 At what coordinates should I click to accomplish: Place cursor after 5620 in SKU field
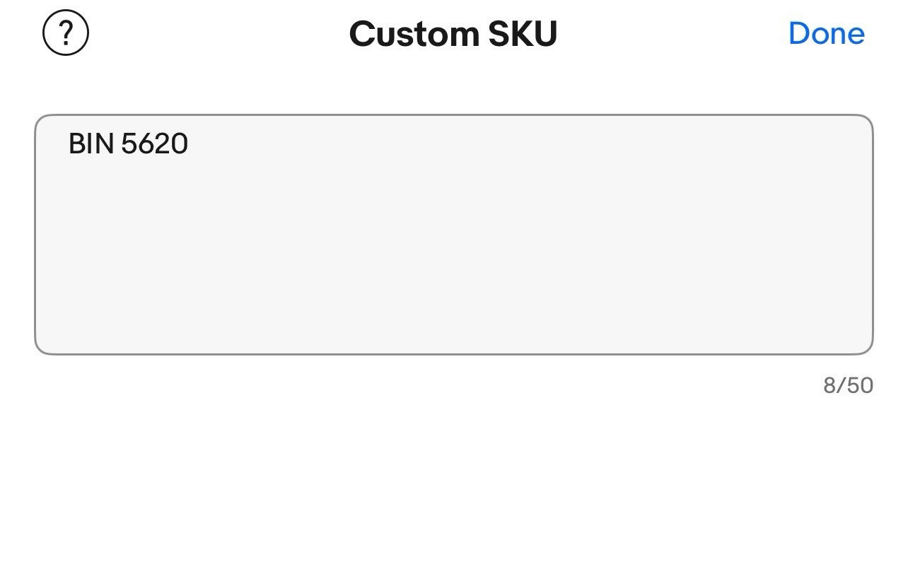point(190,144)
